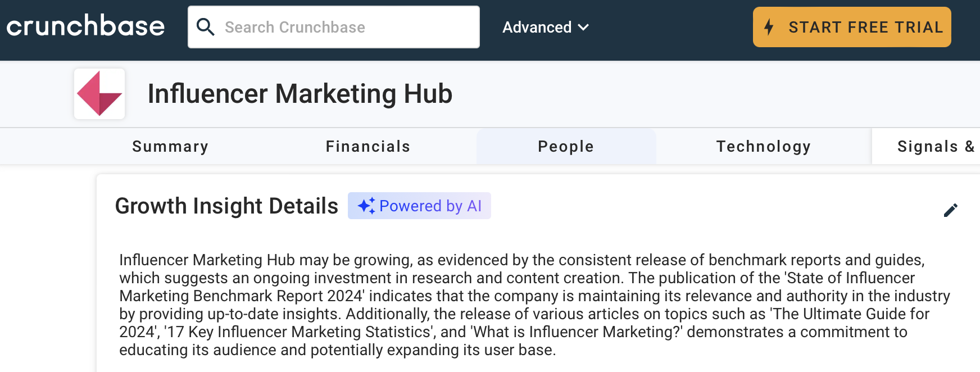Select the Technology tab
980x372 pixels.
pos(763,146)
